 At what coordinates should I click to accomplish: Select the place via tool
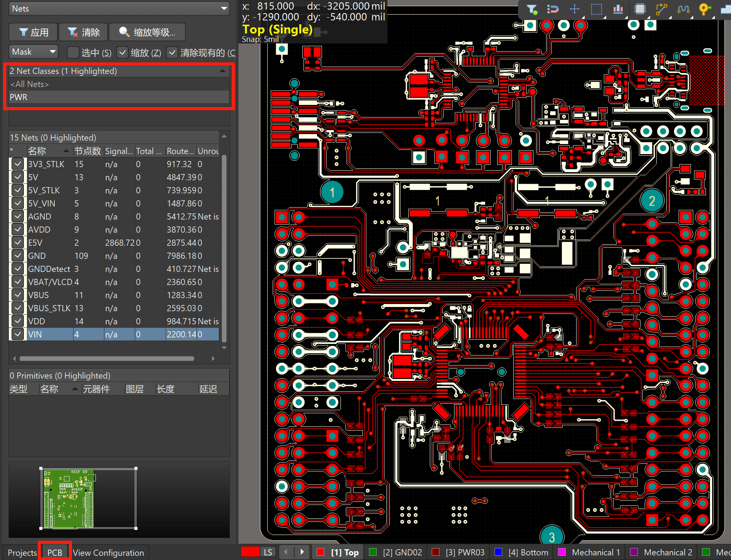[704, 9]
